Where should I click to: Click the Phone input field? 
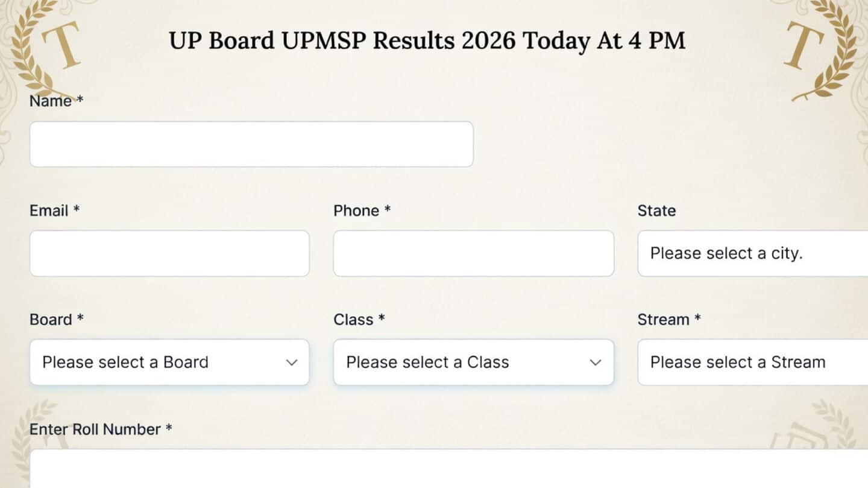(x=473, y=253)
